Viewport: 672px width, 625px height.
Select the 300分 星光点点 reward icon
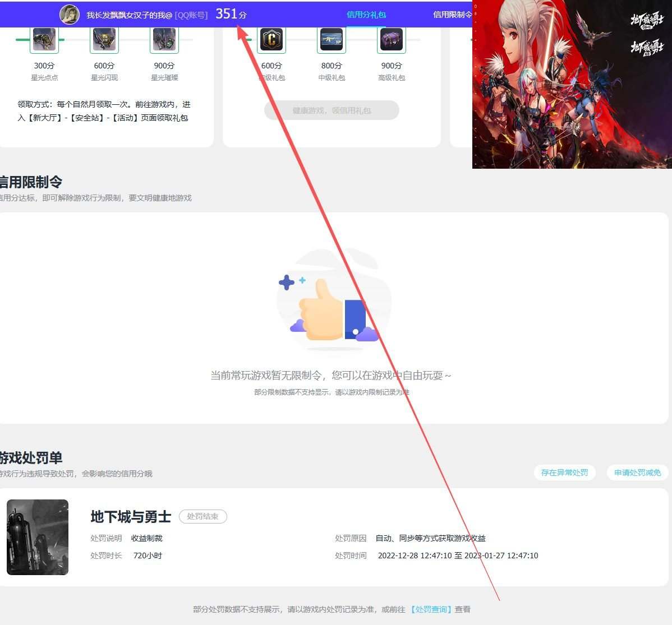pos(44,40)
